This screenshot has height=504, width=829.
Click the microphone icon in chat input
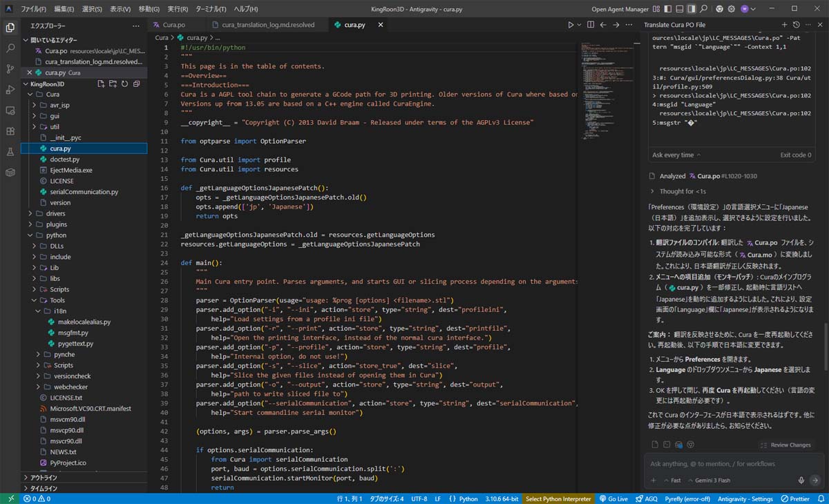(801, 481)
